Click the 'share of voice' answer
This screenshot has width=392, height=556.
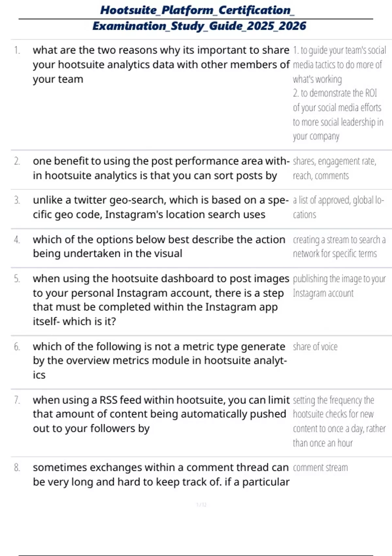(x=315, y=347)
